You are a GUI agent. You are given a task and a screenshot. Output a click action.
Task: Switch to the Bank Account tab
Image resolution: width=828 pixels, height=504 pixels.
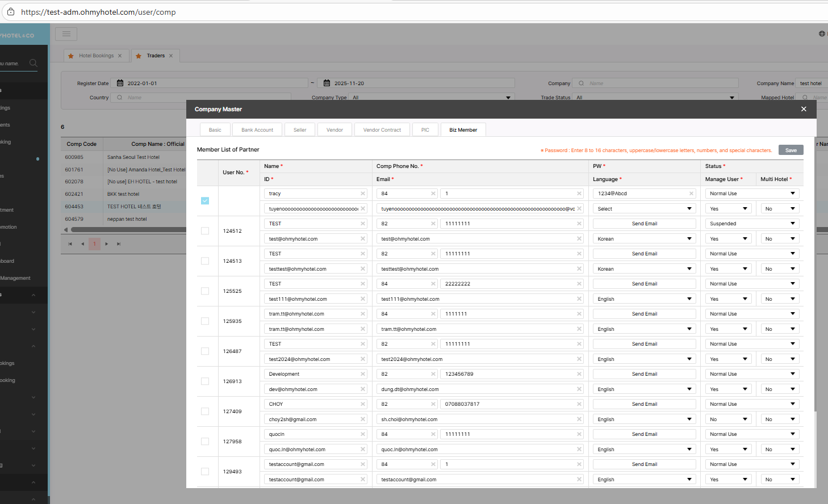(257, 130)
